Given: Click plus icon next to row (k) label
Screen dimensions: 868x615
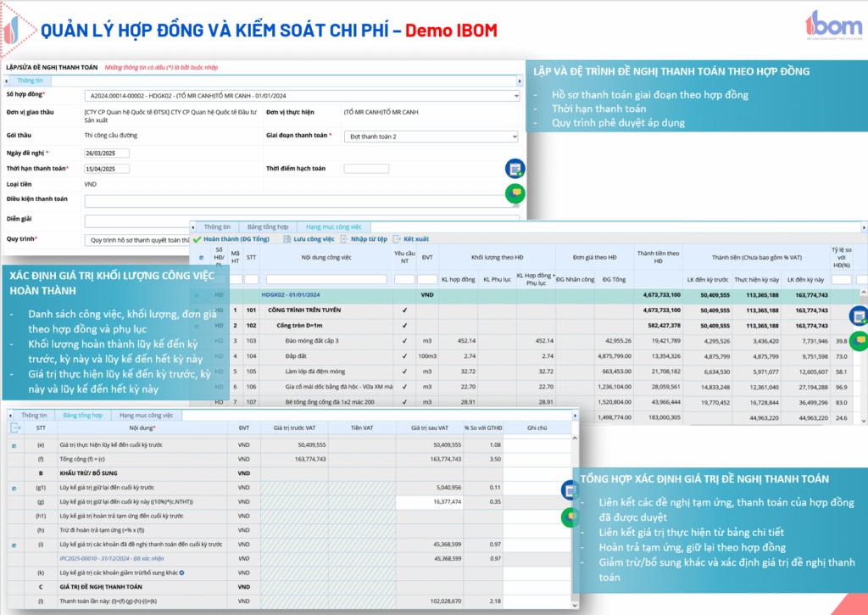Looking at the screenshot, I should (x=182, y=573).
